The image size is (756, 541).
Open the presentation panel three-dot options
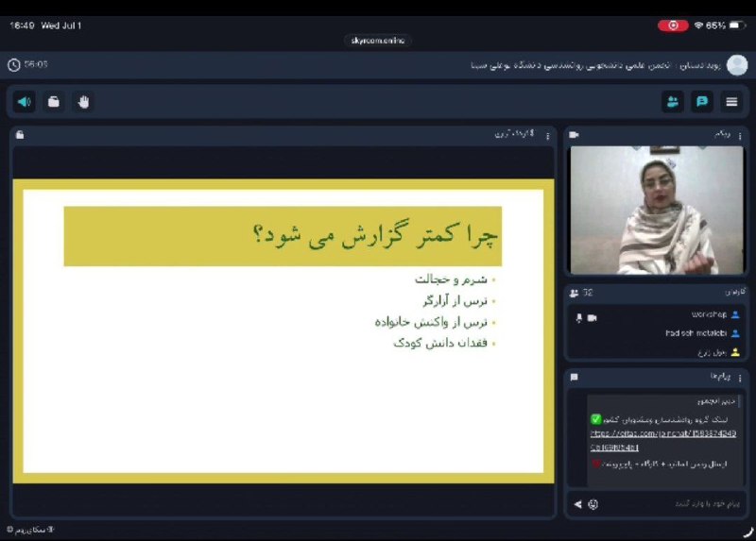(548, 136)
